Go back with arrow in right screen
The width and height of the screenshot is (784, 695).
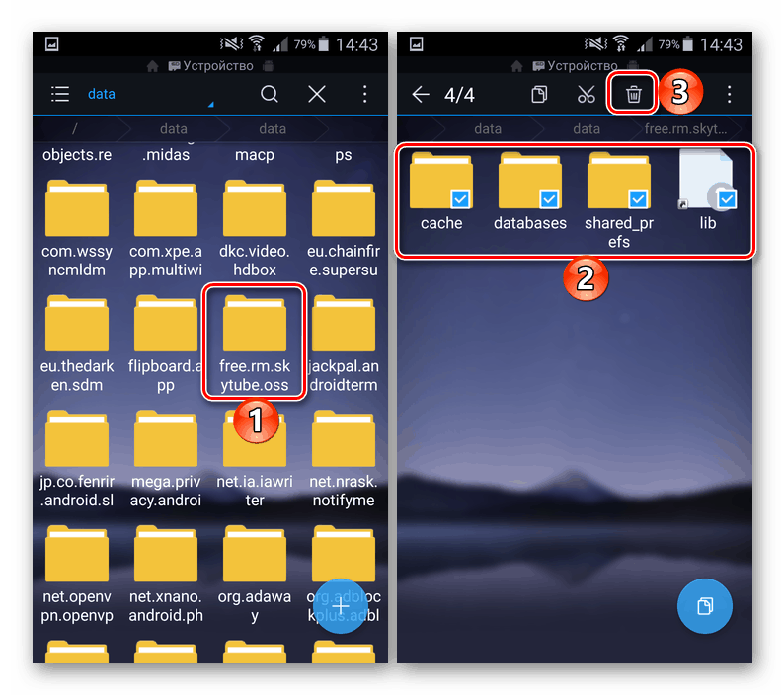coord(421,94)
